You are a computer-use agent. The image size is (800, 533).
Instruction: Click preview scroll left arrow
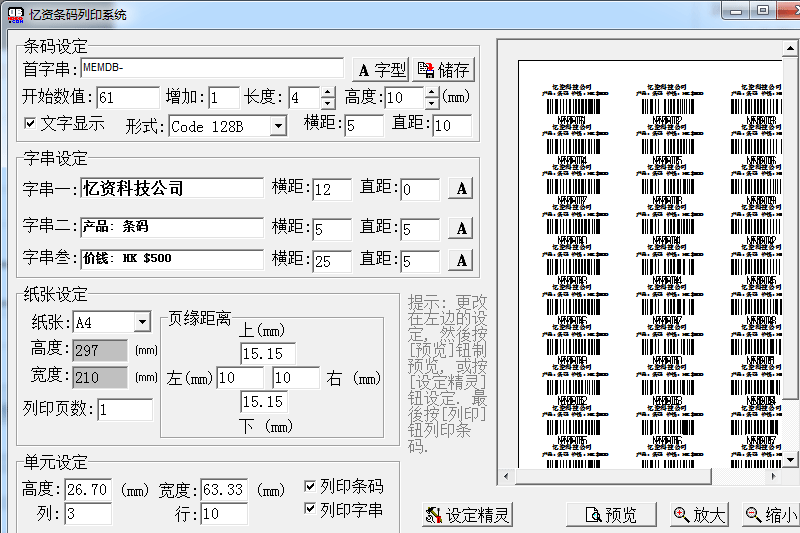point(506,477)
